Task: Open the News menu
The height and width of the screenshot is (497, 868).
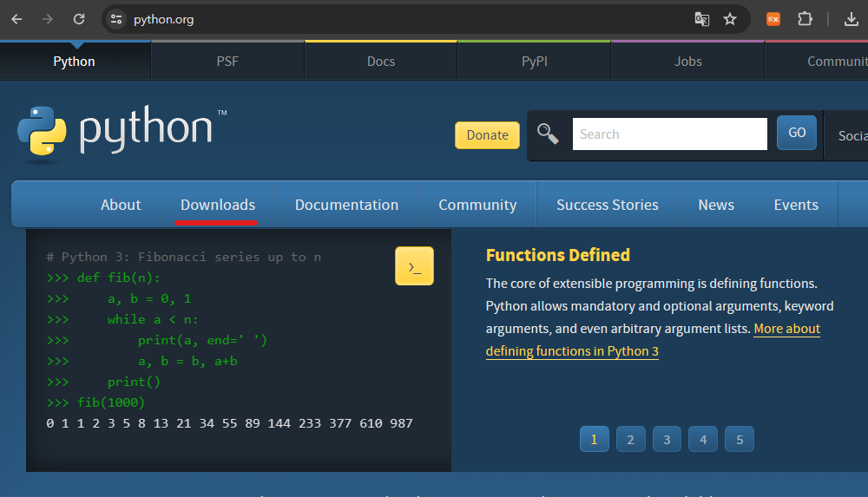Action: pos(716,205)
